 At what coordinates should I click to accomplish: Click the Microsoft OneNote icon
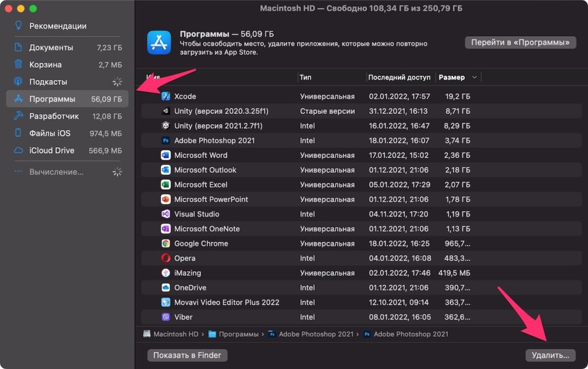(x=166, y=229)
